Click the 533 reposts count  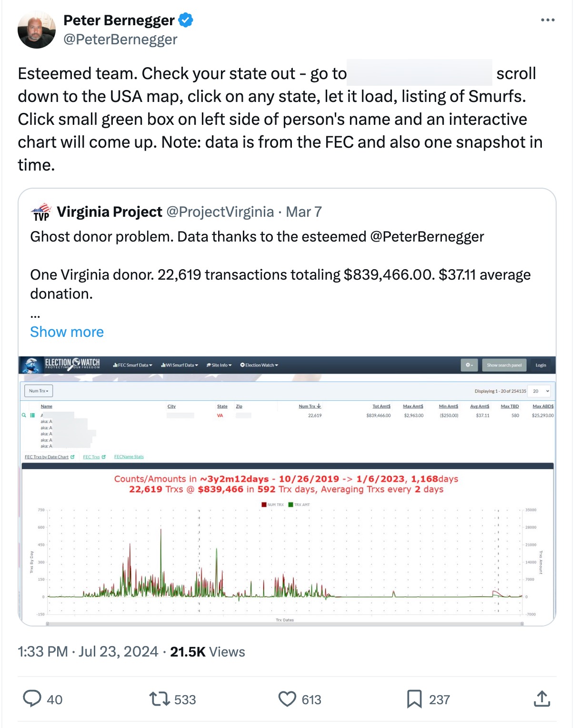click(185, 699)
